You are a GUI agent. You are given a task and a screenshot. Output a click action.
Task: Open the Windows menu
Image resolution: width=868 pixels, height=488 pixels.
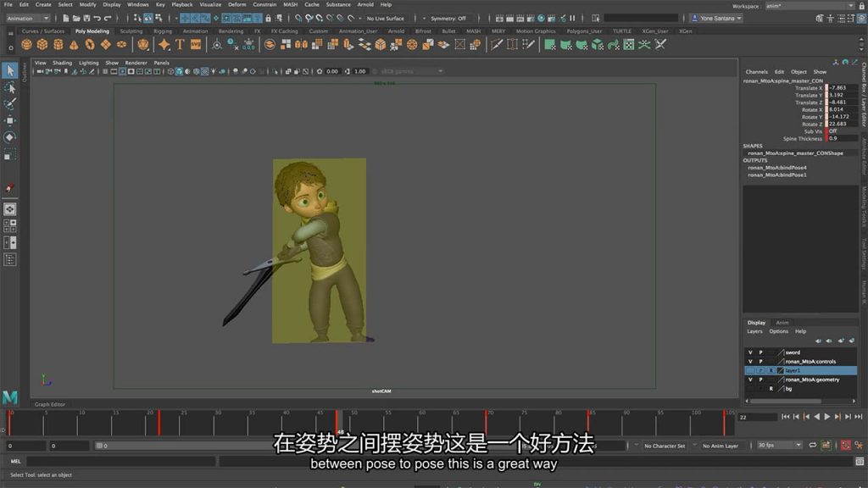coord(138,4)
